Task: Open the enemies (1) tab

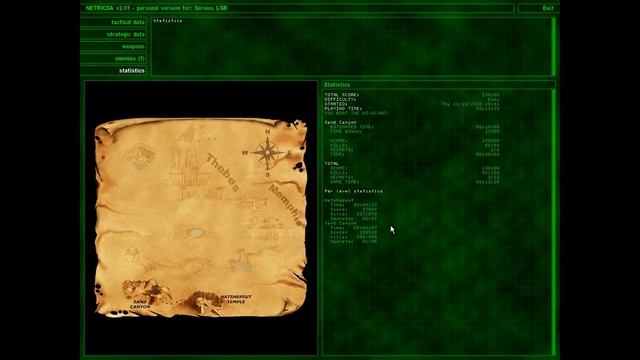Action: pos(113,58)
